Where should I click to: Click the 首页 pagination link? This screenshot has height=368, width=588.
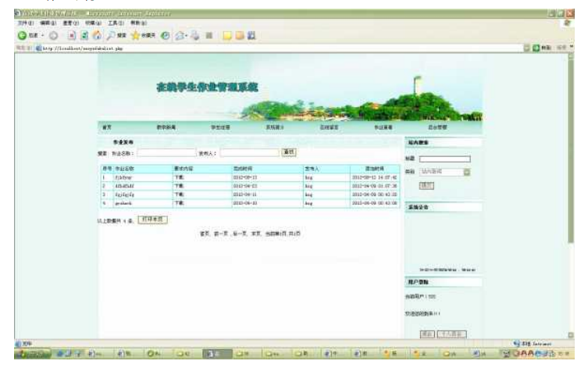click(205, 234)
